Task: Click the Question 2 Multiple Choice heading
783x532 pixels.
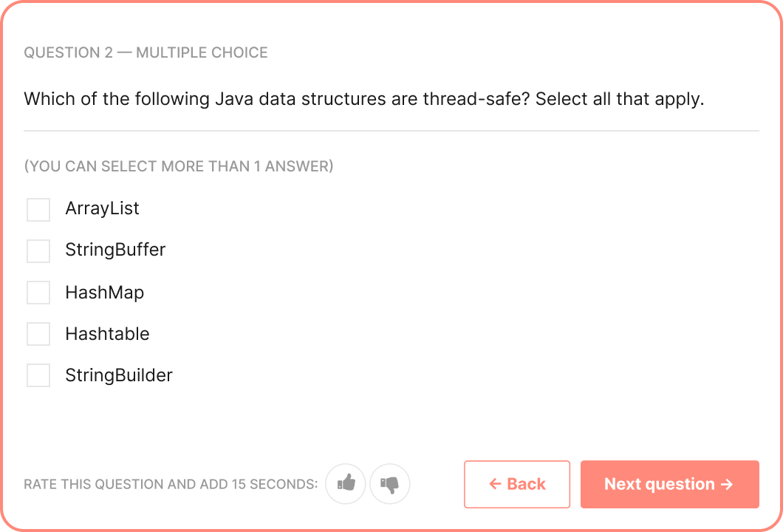Action: (x=146, y=52)
